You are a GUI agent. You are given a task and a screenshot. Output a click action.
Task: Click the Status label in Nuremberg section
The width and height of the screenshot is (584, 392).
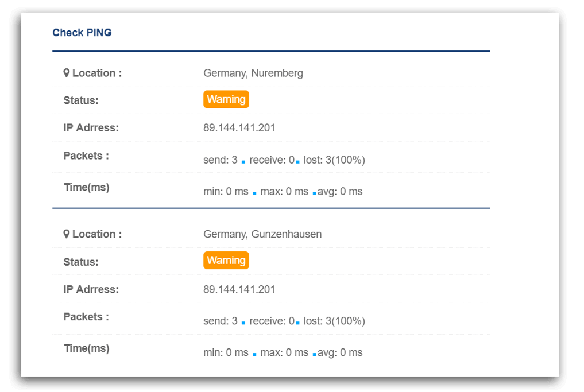(81, 100)
